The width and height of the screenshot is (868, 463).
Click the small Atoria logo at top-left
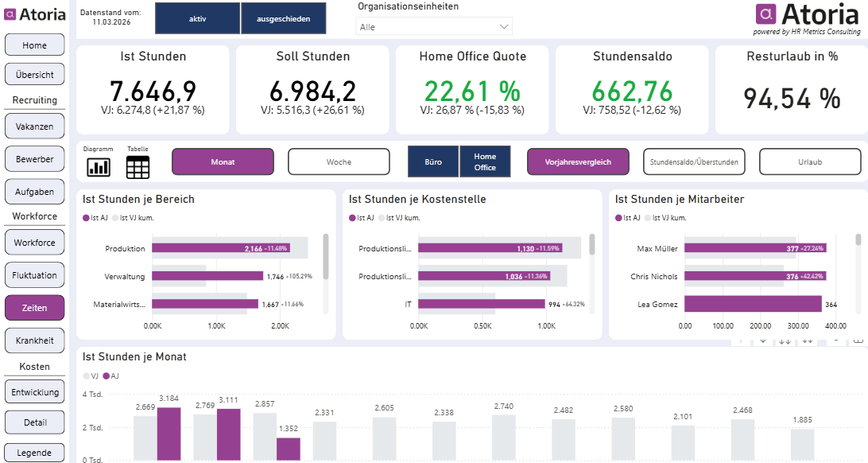click(x=33, y=14)
